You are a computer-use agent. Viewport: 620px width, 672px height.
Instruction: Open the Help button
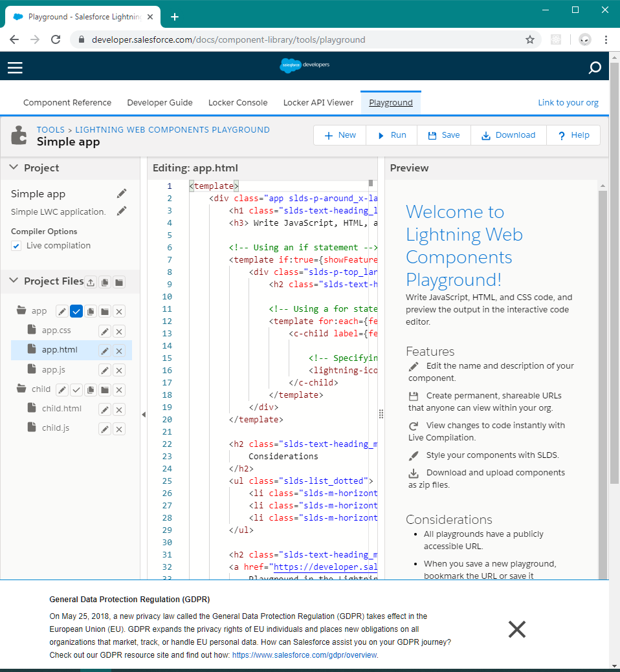573,135
